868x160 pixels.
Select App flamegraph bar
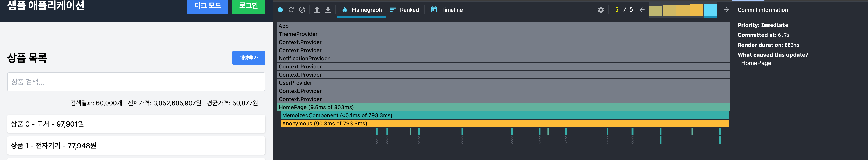(x=503, y=26)
